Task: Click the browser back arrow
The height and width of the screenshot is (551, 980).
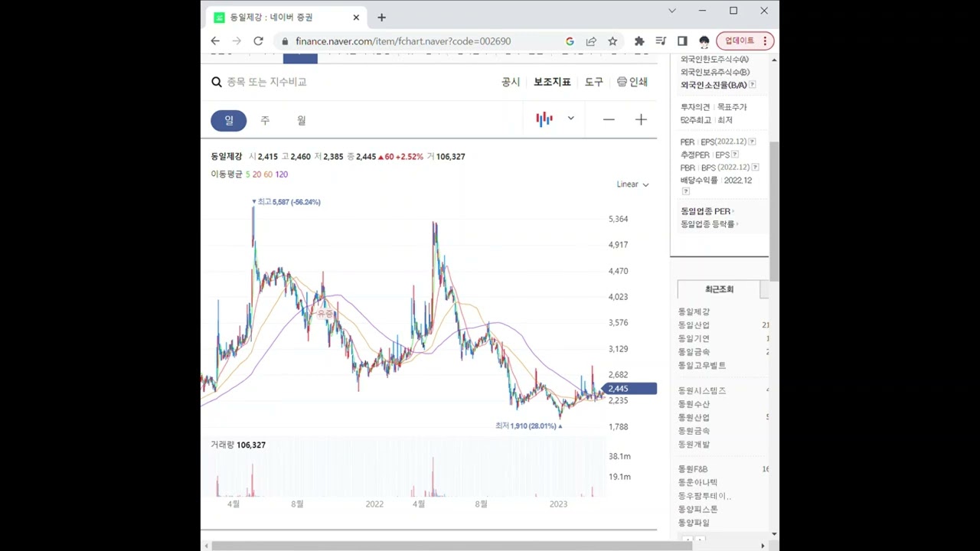Action: [x=215, y=41]
